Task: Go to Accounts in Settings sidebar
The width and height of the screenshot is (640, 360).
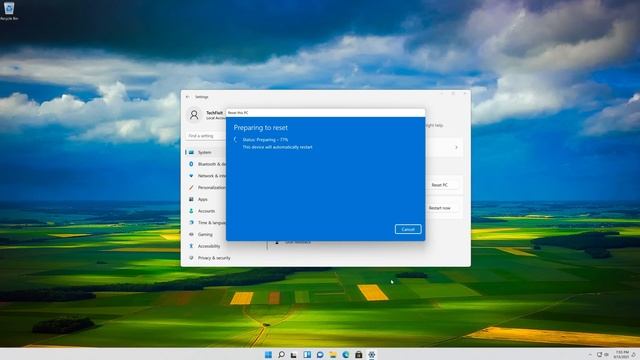Action: [x=206, y=211]
